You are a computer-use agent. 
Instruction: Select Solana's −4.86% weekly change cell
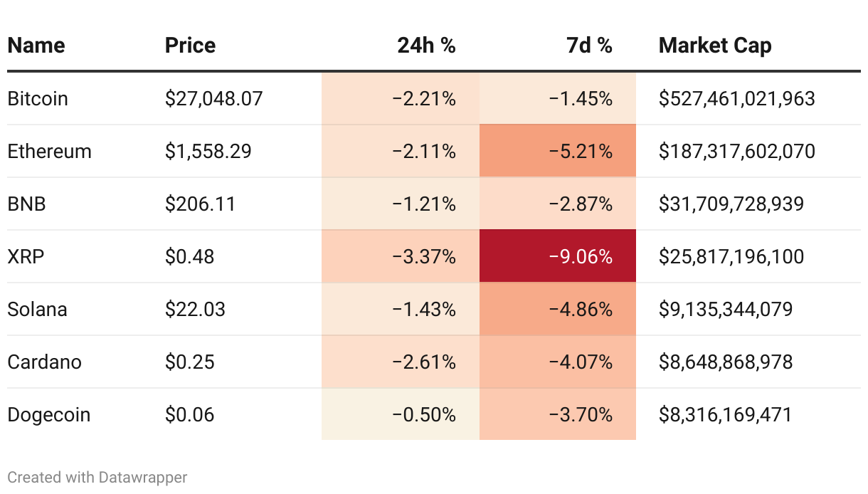tap(558, 309)
